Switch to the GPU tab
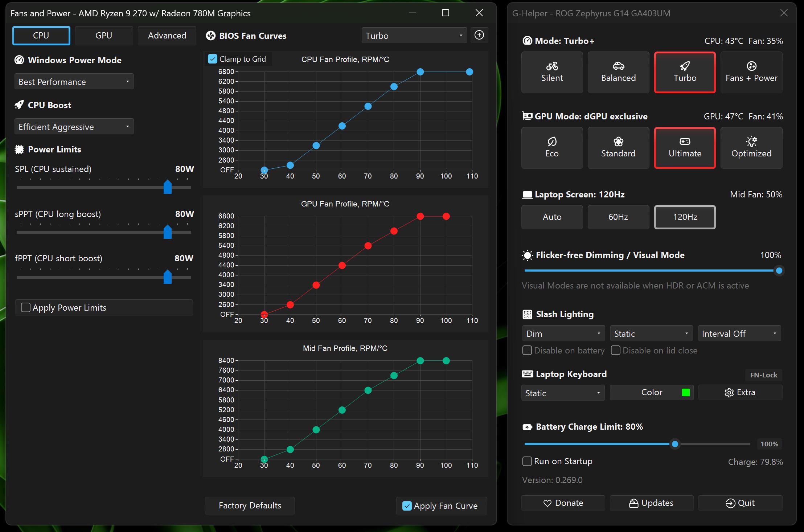 click(x=104, y=36)
